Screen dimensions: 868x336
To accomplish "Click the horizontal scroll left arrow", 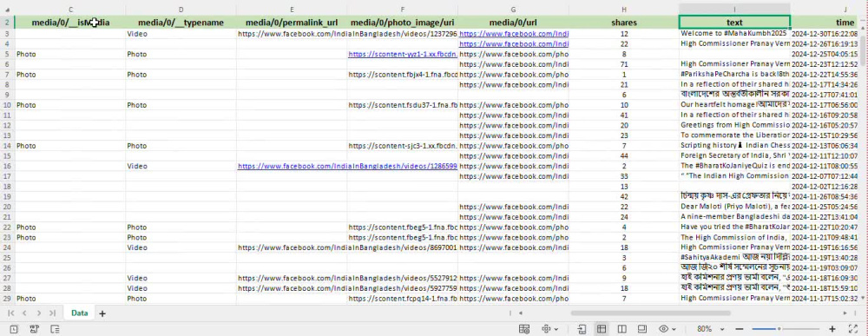I will coord(521,313).
